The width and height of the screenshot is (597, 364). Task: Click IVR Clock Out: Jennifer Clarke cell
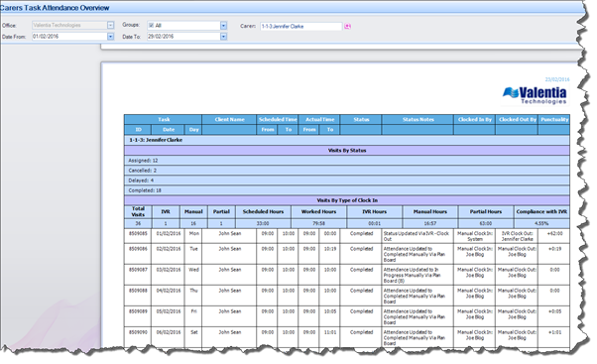click(517, 236)
